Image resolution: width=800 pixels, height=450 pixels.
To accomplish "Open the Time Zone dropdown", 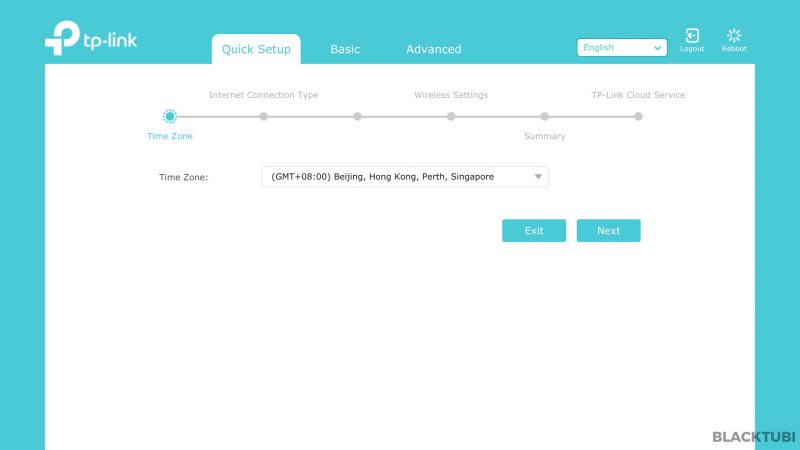I will (x=405, y=177).
